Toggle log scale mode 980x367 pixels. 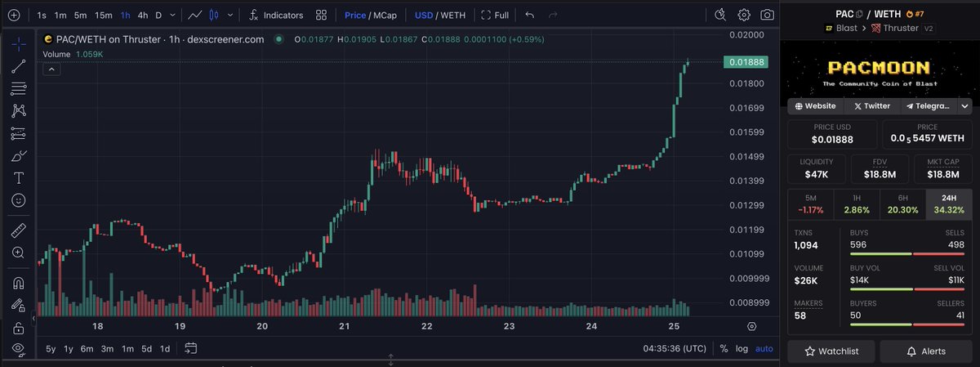tap(742, 349)
